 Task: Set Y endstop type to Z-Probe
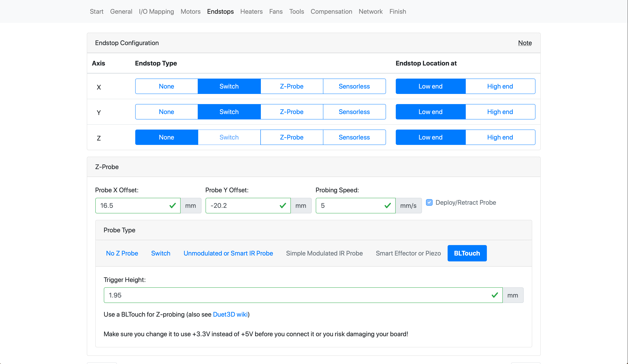pyautogui.click(x=292, y=112)
